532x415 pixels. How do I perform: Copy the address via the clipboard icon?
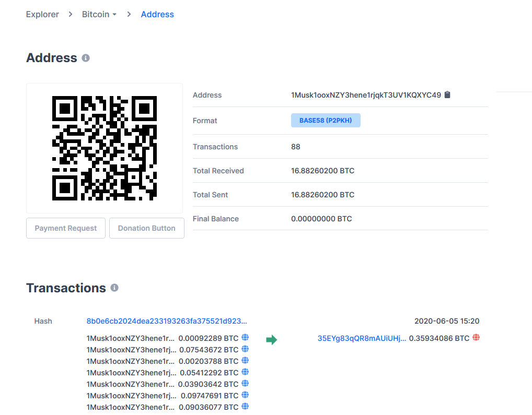click(447, 95)
